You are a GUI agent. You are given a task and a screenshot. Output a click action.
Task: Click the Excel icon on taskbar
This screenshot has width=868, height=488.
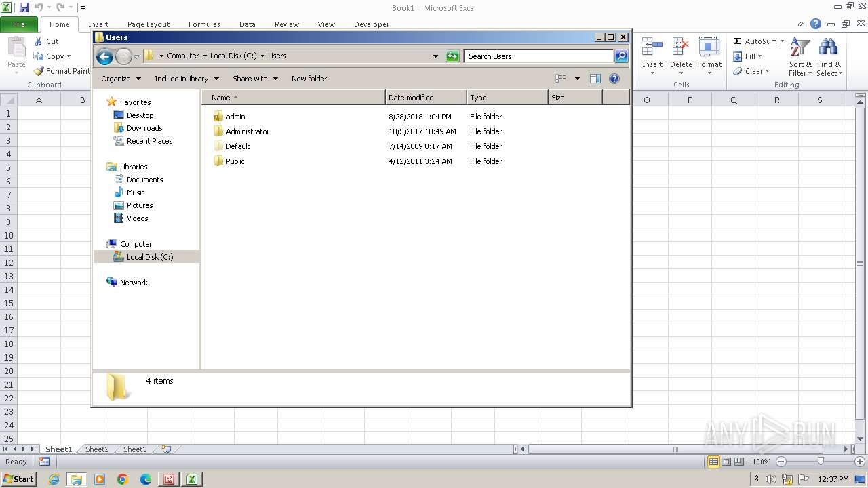(192, 479)
